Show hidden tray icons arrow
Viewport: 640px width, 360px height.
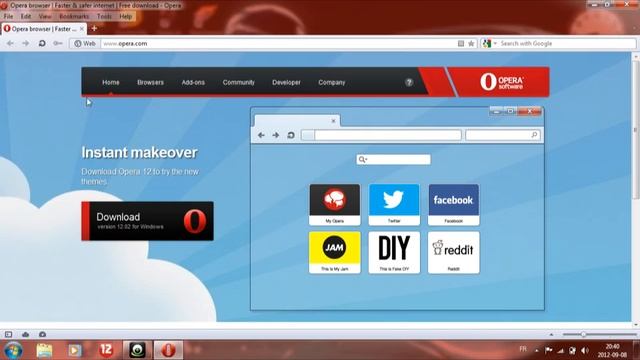click(537, 350)
